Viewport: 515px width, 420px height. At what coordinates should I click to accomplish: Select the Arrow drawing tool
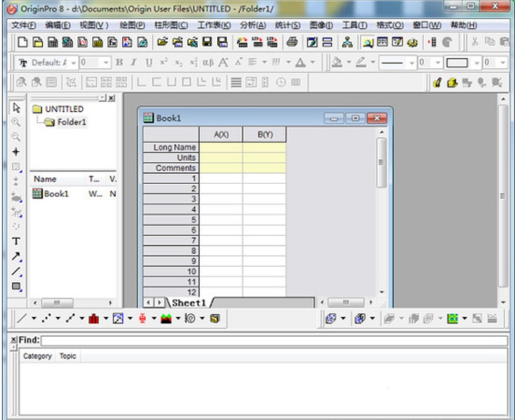16,256
